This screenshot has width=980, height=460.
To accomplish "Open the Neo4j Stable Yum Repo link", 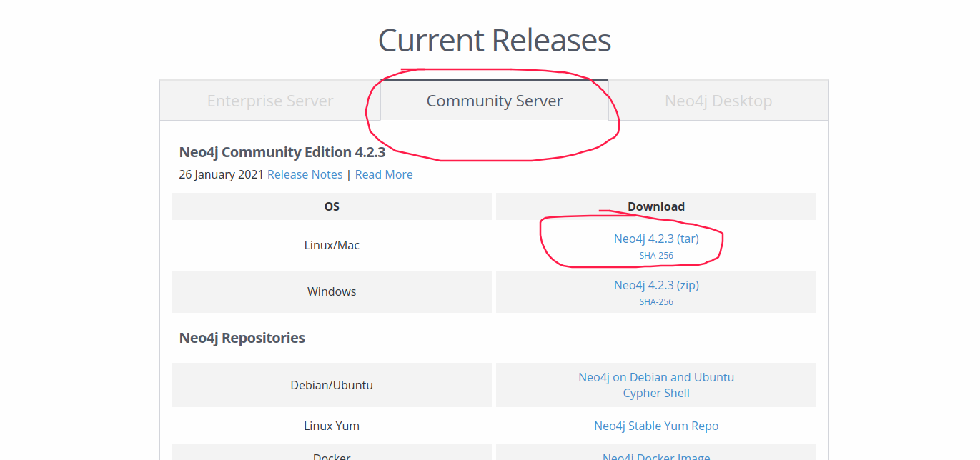I will [655, 426].
